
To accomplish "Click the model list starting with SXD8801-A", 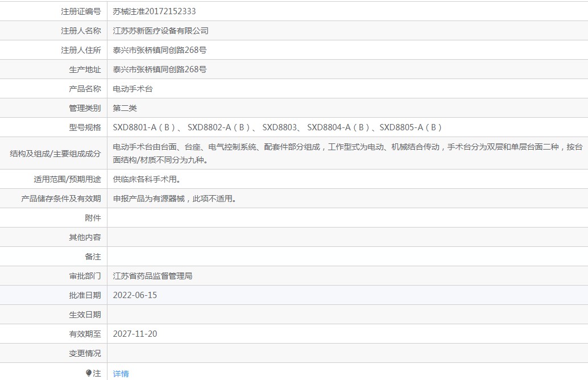I will pos(277,127).
